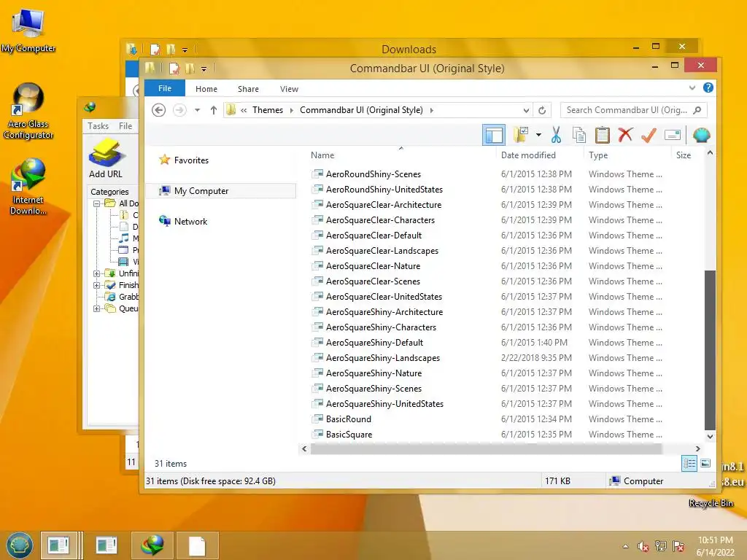Click the AeroSquareShiny-Default file icon
The image size is (747, 560).
pyautogui.click(x=317, y=343)
